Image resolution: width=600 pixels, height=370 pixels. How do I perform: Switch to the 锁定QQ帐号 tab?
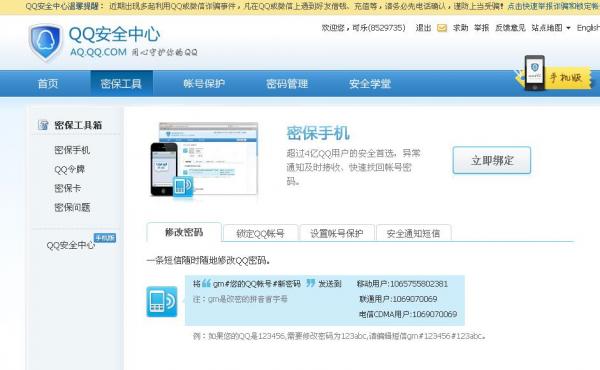260,233
